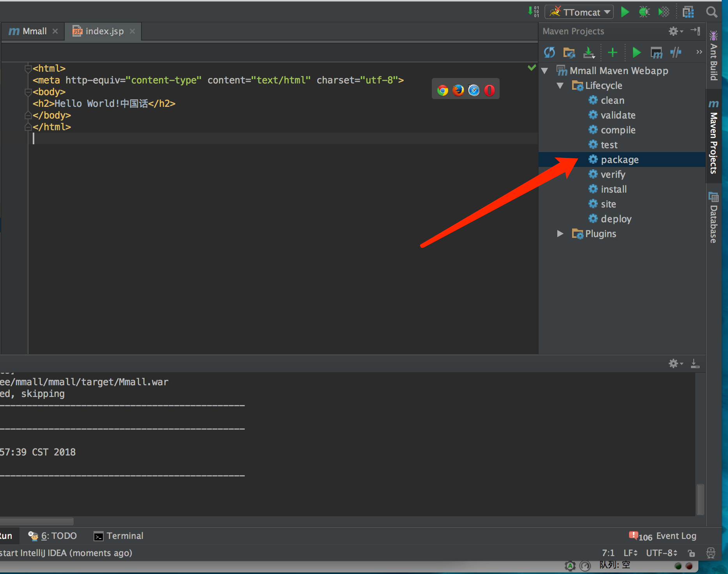The height and width of the screenshot is (574, 728).
Task: Expand the Plugins tree node
Action: (560, 234)
